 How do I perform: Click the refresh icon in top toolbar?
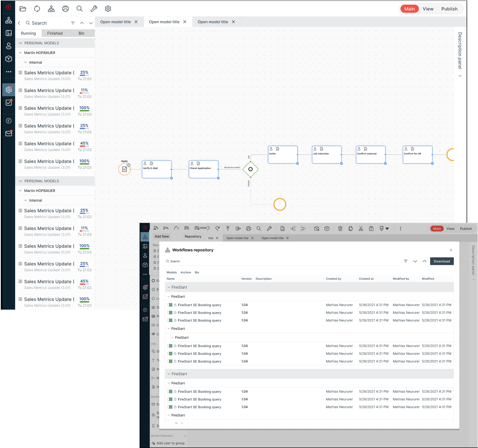[37, 9]
